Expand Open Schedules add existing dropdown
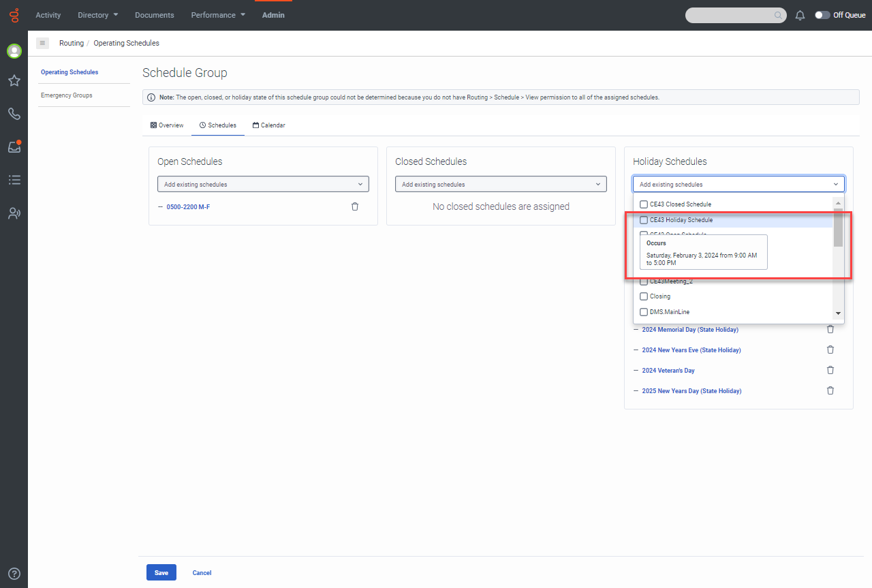Screen dimensions: 872x588 [263, 184]
